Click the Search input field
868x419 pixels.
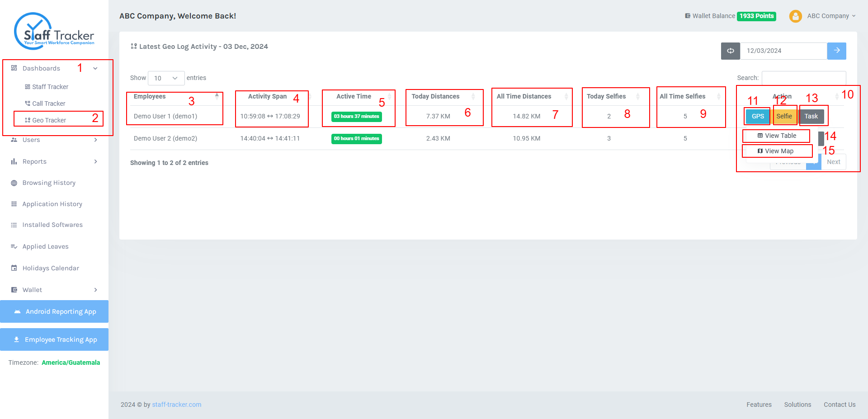(x=804, y=78)
